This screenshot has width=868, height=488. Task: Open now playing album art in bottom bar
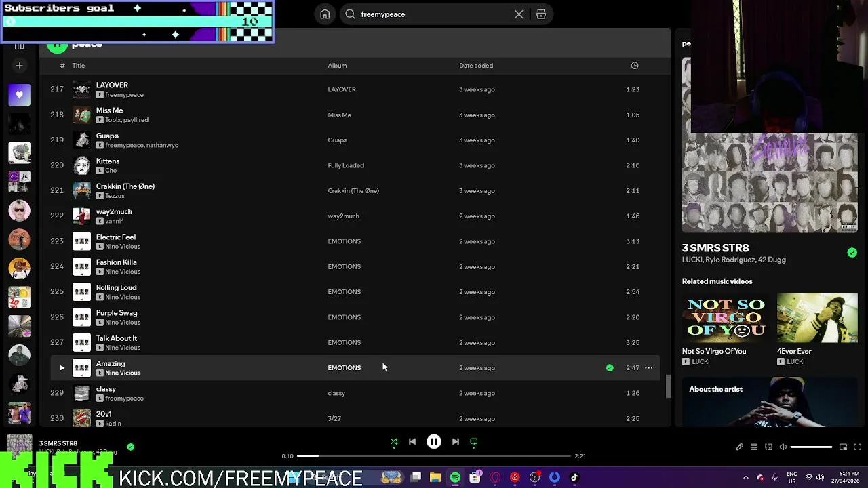click(x=20, y=444)
